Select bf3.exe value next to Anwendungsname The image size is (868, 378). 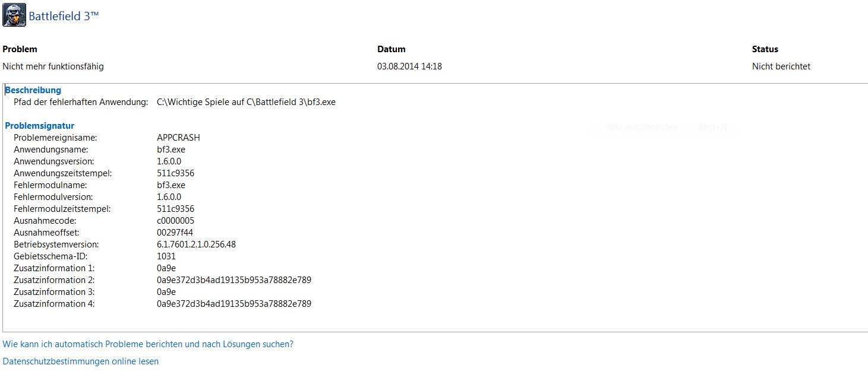click(171, 150)
